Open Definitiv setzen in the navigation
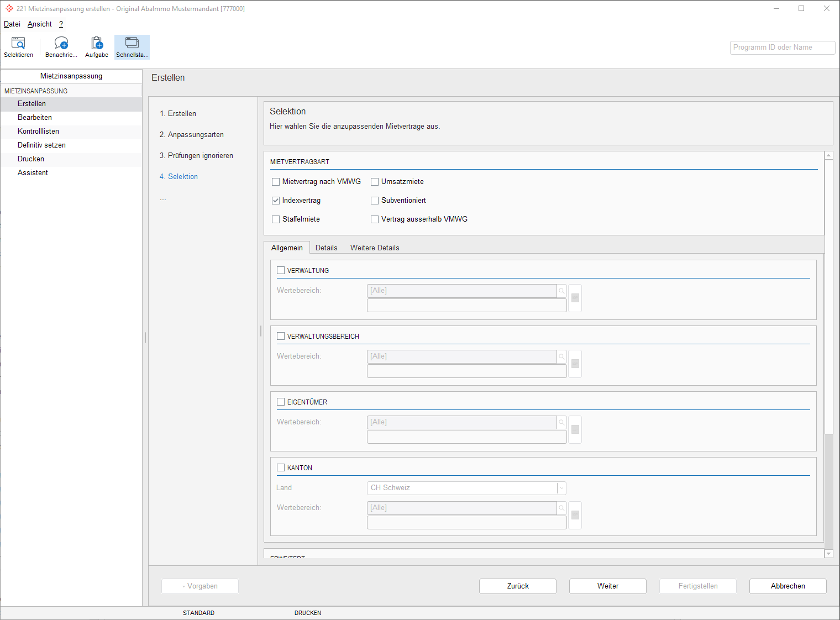 tap(71, 145)
